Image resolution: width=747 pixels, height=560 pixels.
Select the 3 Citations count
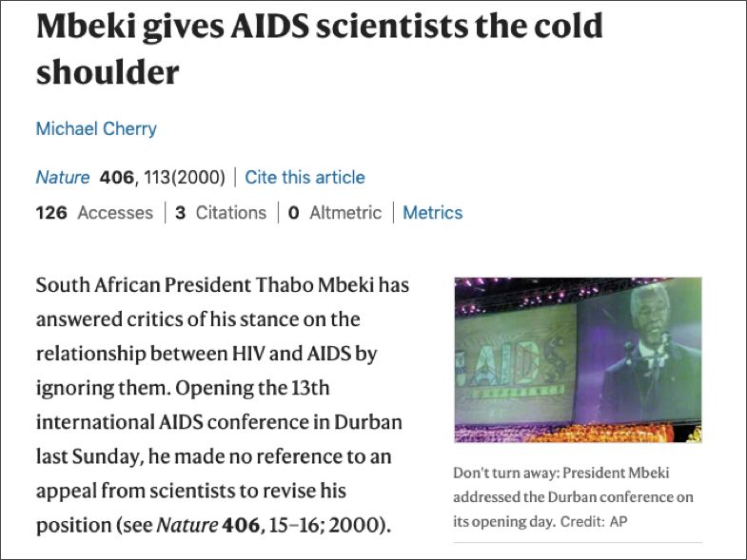coord(221,212)
